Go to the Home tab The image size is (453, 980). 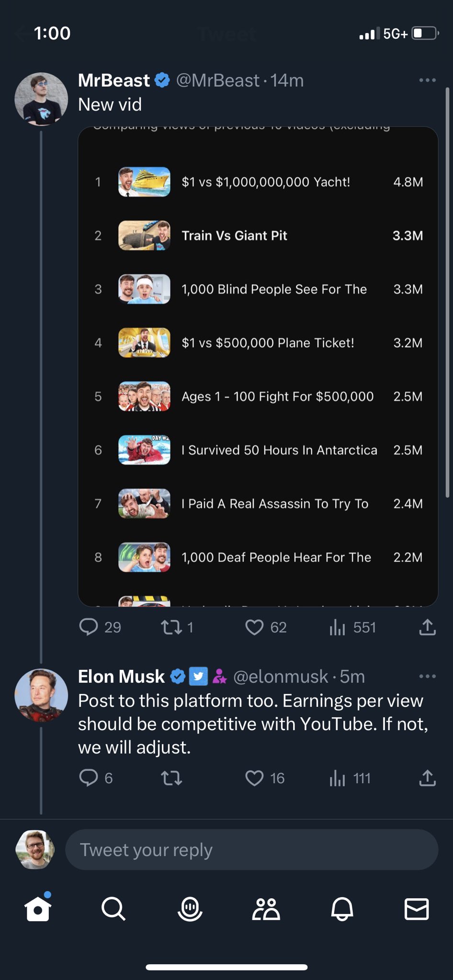click(38, 909)
